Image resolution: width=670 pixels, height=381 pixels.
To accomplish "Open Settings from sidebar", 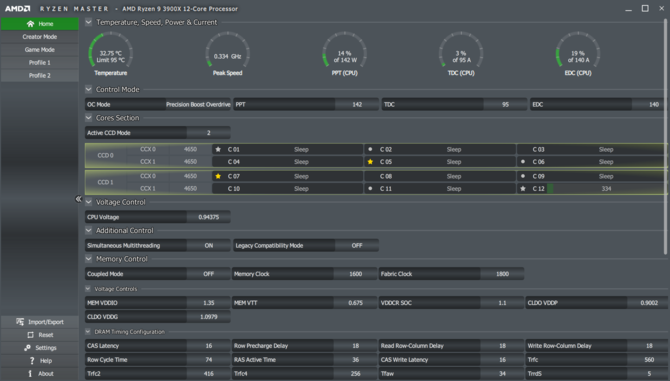I will pyautogui.click(x=40, y=348).
